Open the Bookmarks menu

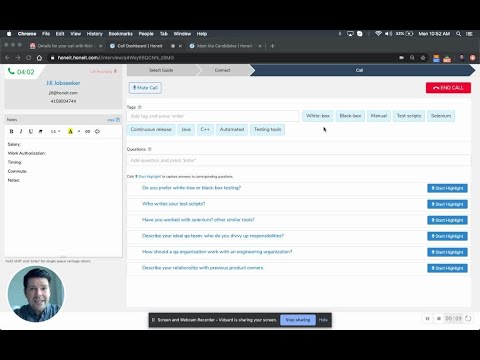[120, 34]
